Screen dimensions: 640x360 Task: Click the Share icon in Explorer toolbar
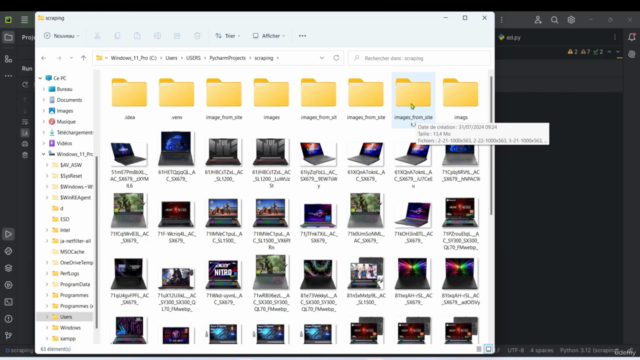(177, 36)
